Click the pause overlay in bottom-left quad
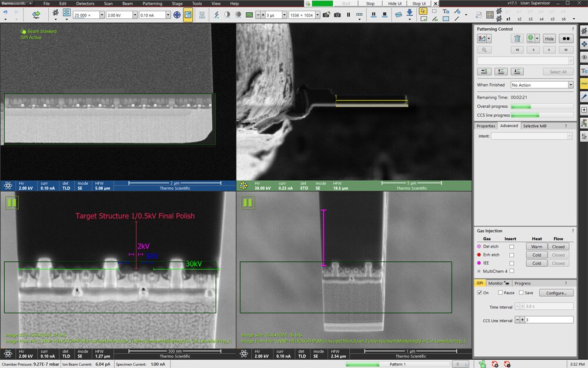Viewport: 588px width, 368px height. coord(12,203)
